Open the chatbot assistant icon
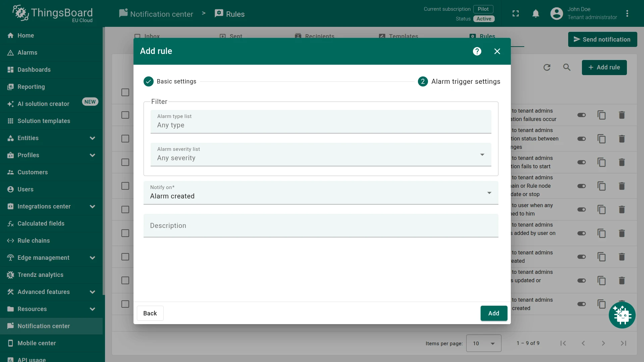Viewport: 644px width, 362px height. (622, 315)
